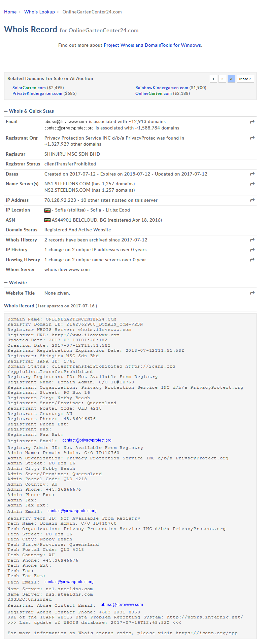Screen dimensions: 266x644
Task: Open Project Whois and DomainTools for Windows link
Action: 152,45
